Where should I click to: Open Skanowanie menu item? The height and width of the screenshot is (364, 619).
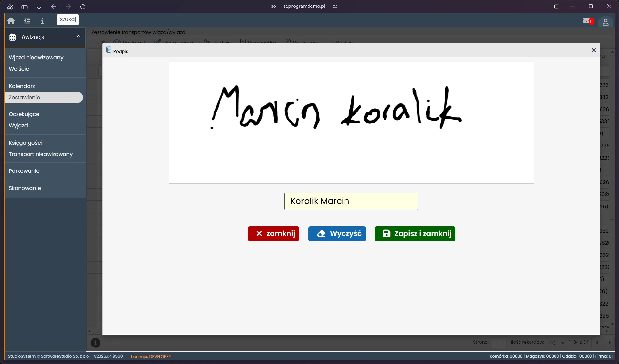click(x=25, y=188)
